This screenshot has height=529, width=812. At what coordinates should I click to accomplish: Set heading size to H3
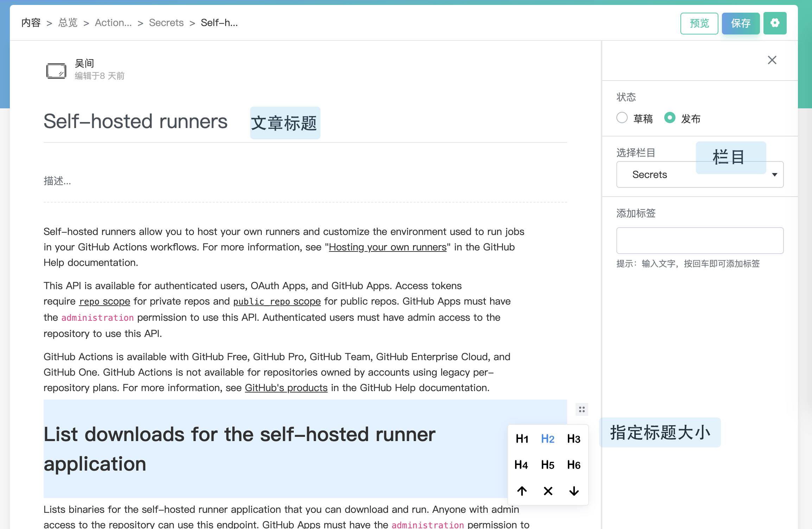[574, 439]
